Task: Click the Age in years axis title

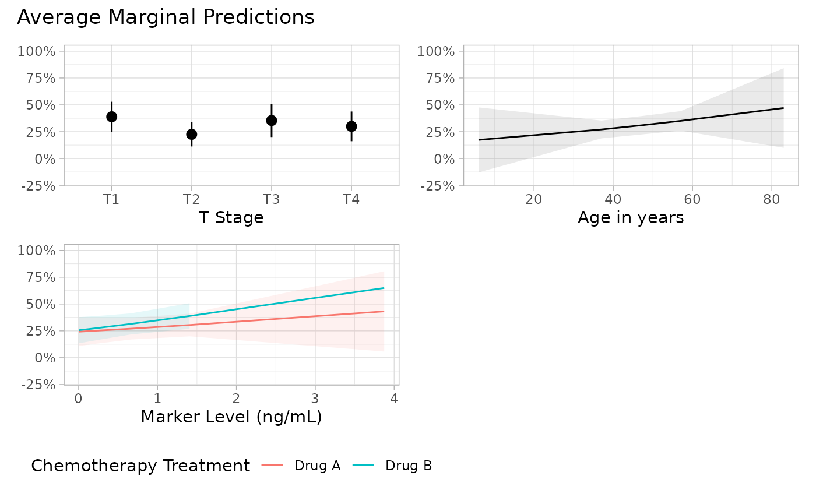Action: (x=631, y=218)
